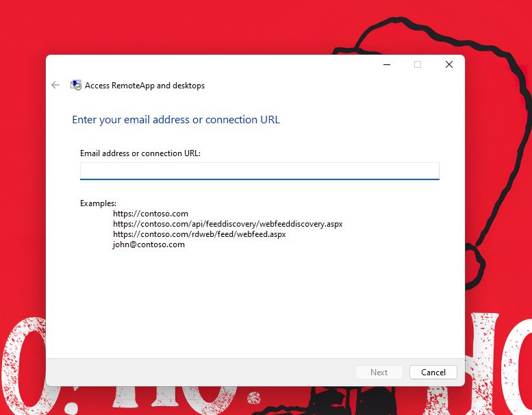Click the "Examples:" label text
The height and width of the screenshot is (415, 532).
(x=98, y=203)
